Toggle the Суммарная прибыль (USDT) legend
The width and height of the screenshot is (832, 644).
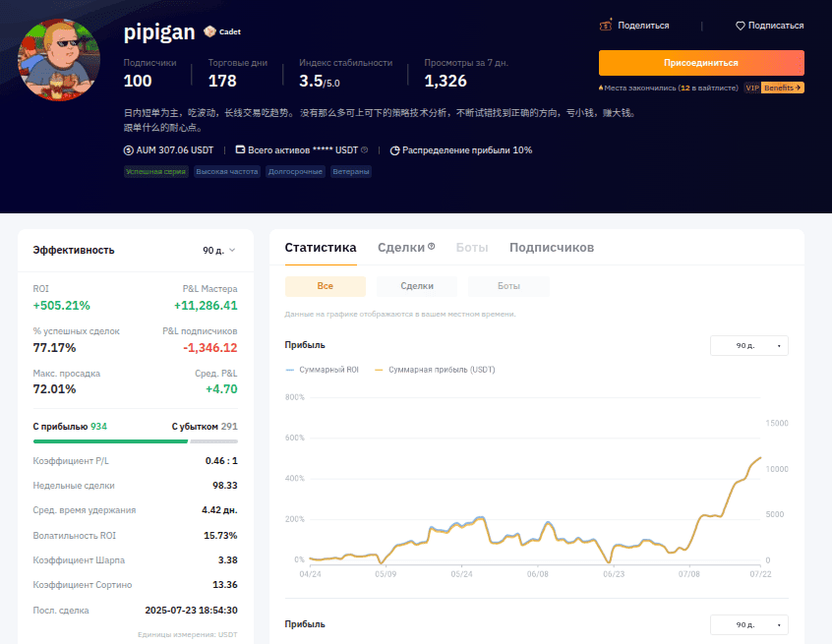point(435,370)
